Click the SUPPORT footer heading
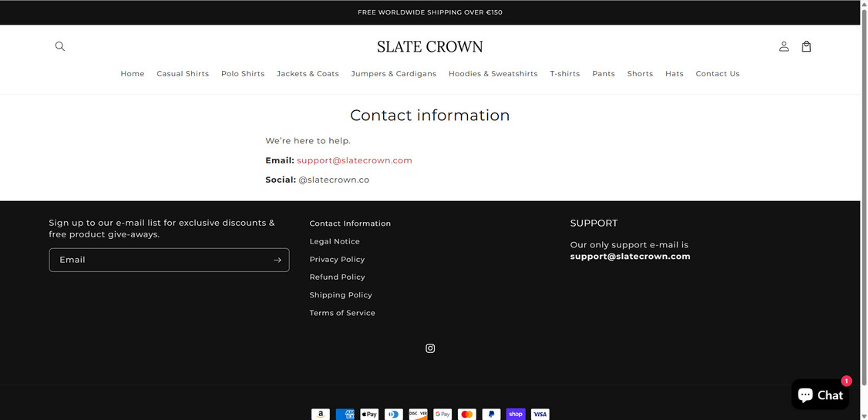The width and height of the screenshot is (868, 420). (594, 223)
